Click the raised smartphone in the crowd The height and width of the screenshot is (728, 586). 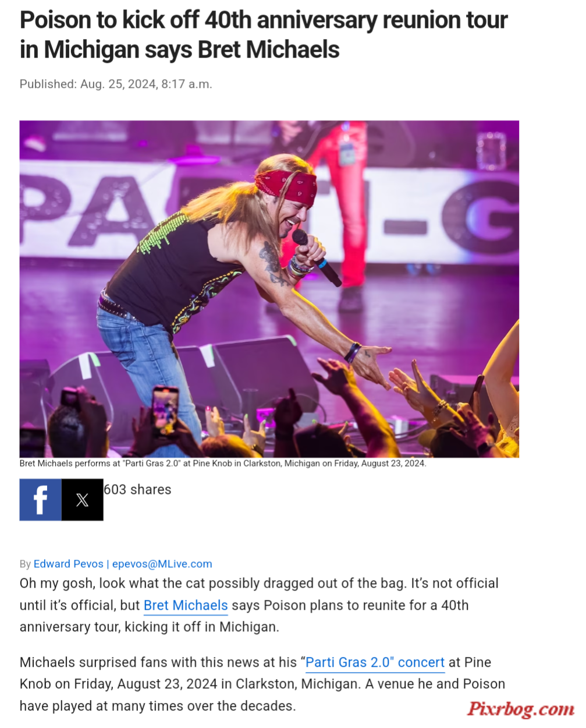(165, 410)
